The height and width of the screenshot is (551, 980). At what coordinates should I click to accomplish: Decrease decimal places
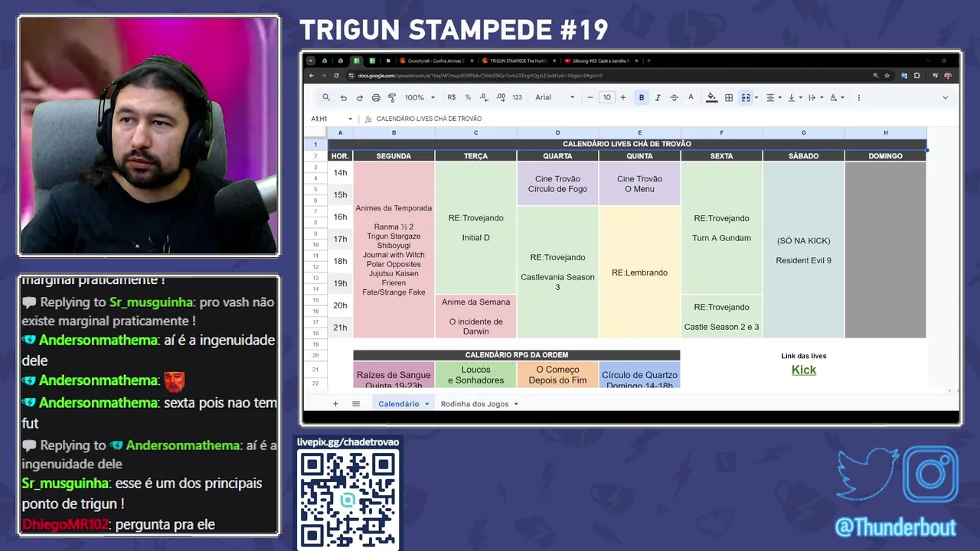pyautogui.click(x=484, y=97)
